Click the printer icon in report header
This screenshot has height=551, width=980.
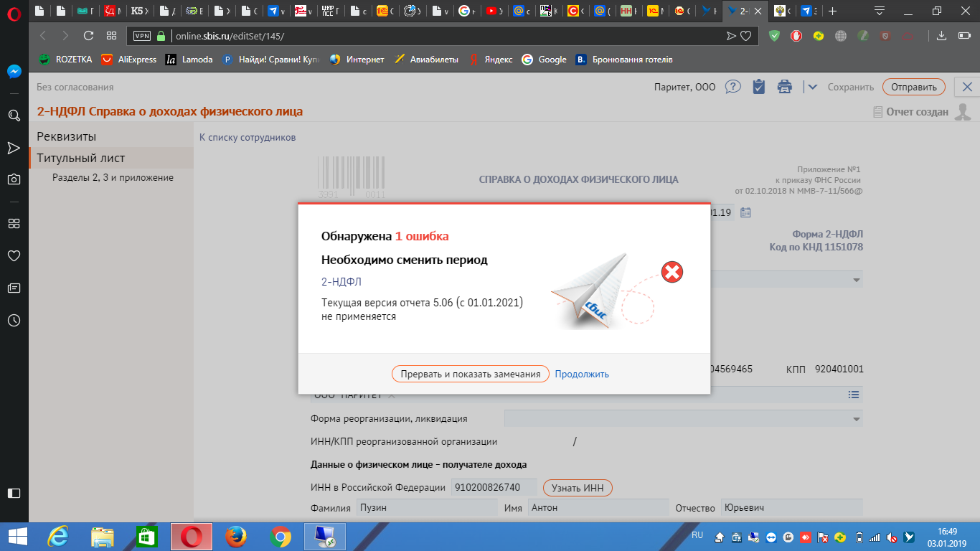tap(785, 87)
